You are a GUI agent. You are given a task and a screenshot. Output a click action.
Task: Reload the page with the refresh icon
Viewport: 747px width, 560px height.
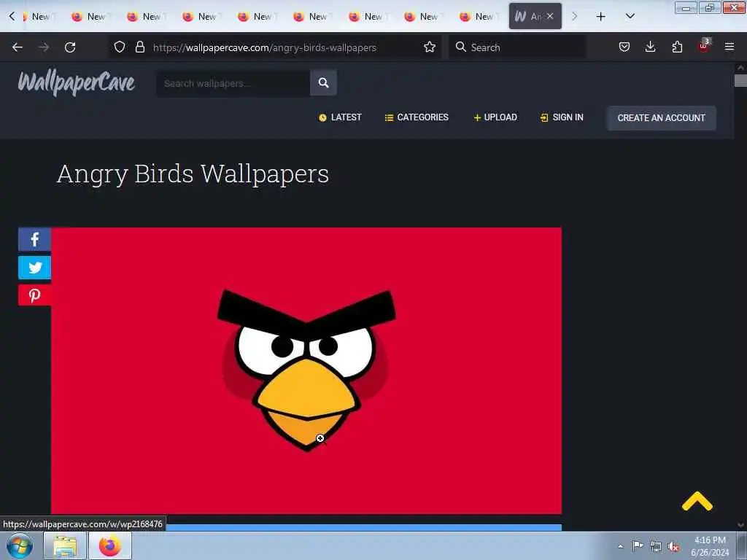tap(70, 47)
